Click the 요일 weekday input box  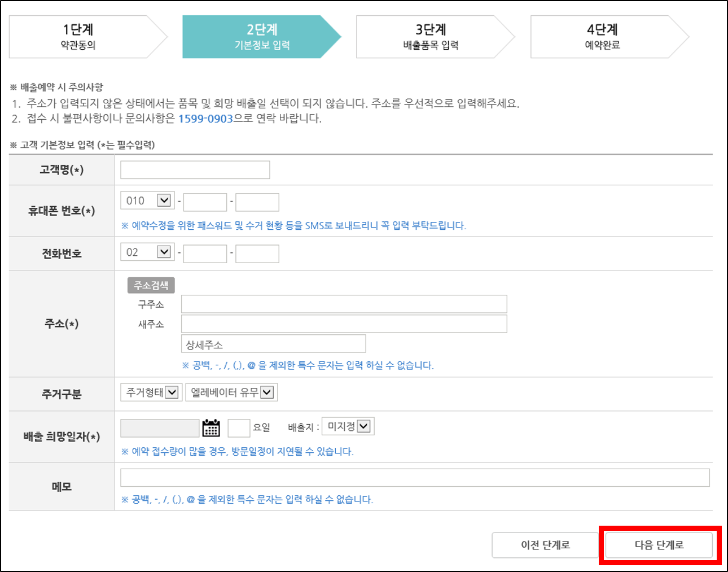click(x=238, y=426)
